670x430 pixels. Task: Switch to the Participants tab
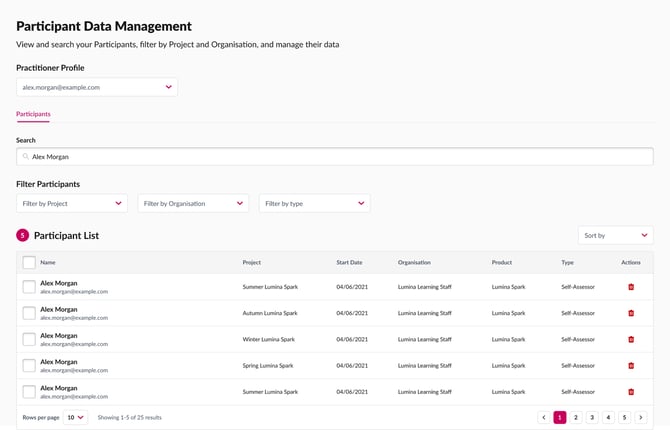click(x=33, y=114)
